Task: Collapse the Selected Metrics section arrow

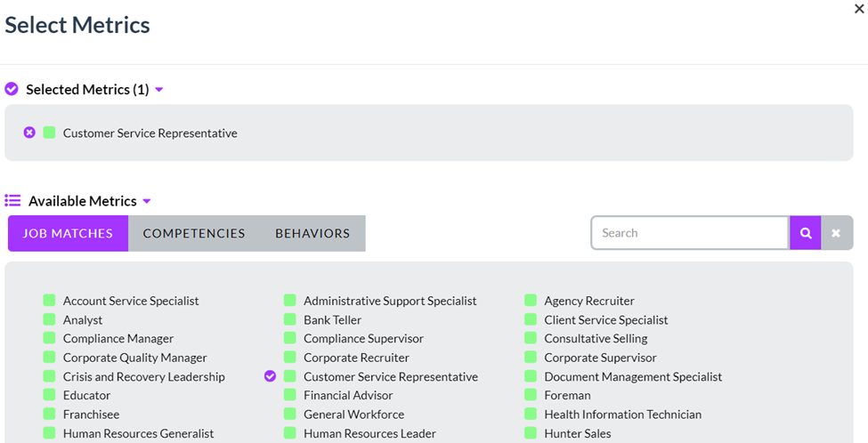Action: tap(158, 90)
